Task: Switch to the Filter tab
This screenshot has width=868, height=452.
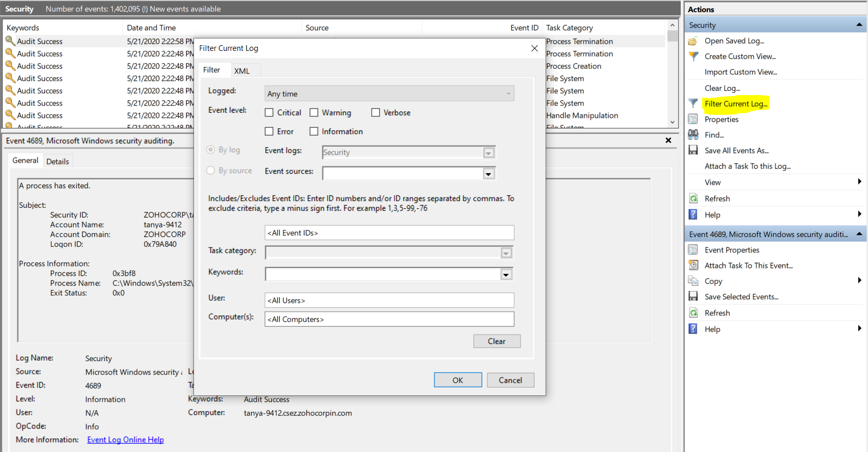Action: (x=212, y=70)
